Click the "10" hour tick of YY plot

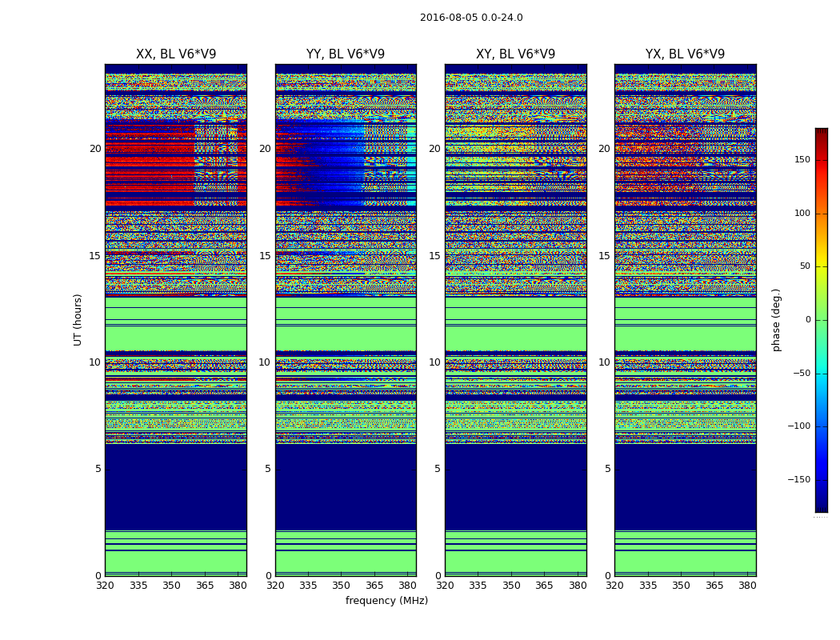point(265,362)
